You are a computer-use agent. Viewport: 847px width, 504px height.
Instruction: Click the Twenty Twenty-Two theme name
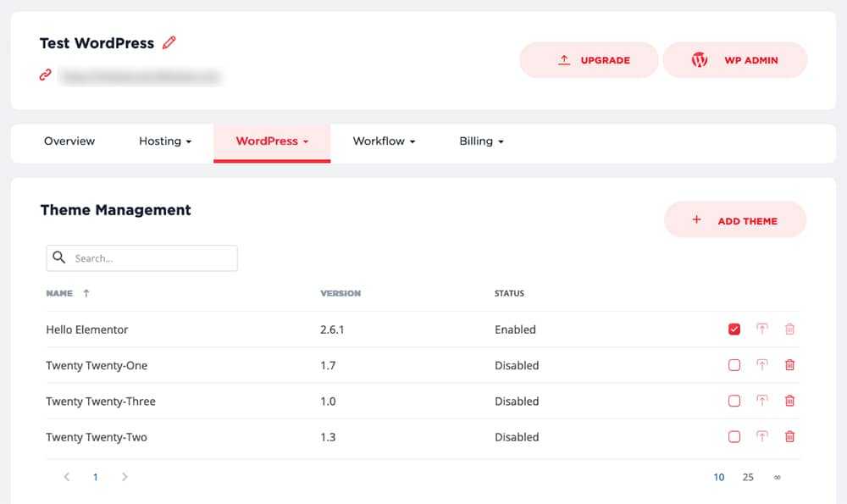[x=97, y=437]
